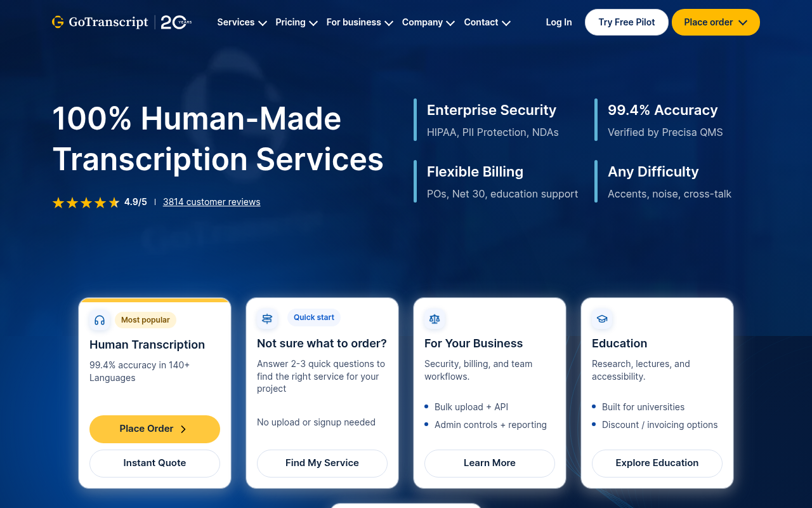Click the 4.9/5 rating text
This screenshot has height=508, width=812.
pyautogui.click(x=136, y=202)
